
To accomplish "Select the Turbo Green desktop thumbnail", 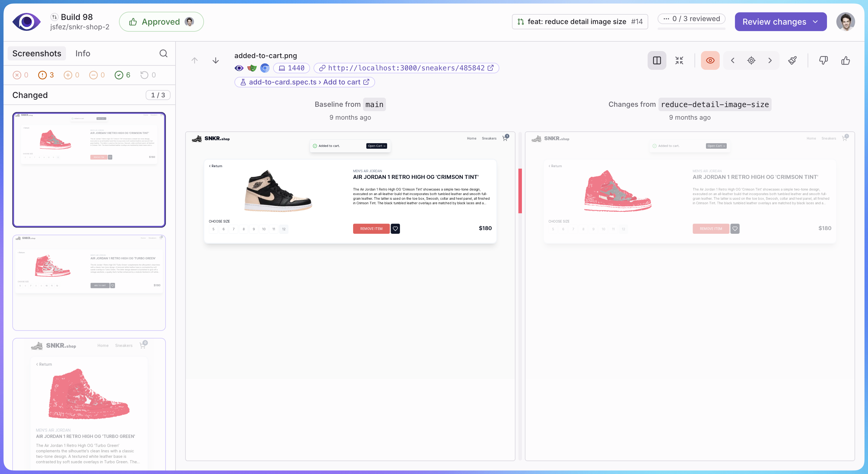I will coord(89,283).
